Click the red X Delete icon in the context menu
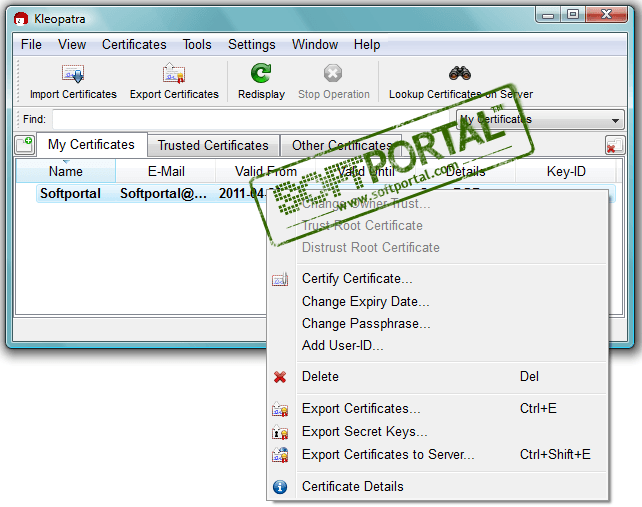The image size is (642, 507). [x=280, y=377]
